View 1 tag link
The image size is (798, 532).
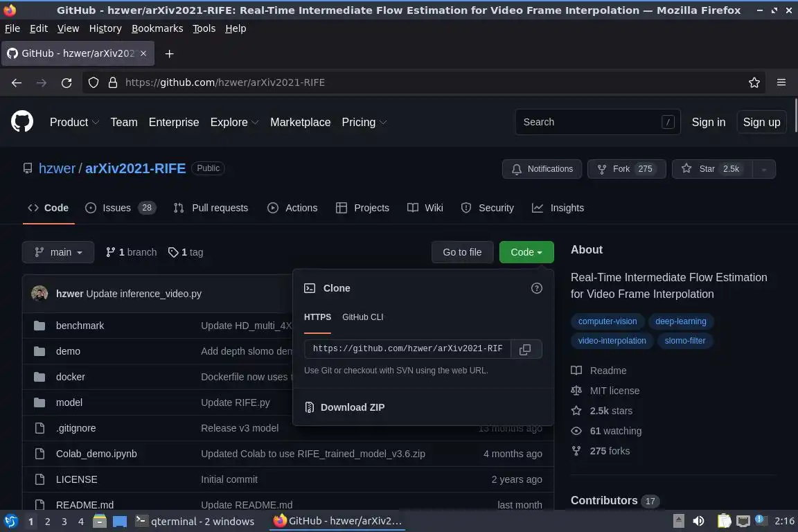click(x=186, y=252)
